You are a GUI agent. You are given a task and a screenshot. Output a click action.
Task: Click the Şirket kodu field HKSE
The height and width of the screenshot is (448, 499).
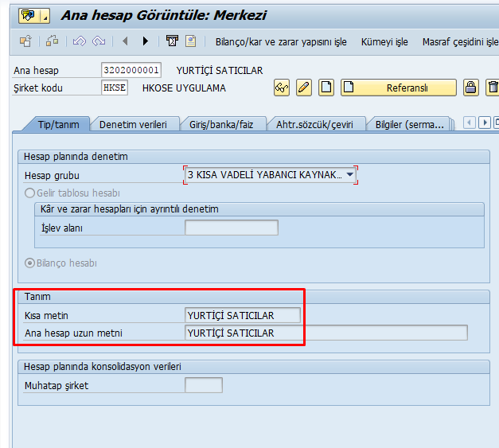pyautogui.click(x=115, y=88)
